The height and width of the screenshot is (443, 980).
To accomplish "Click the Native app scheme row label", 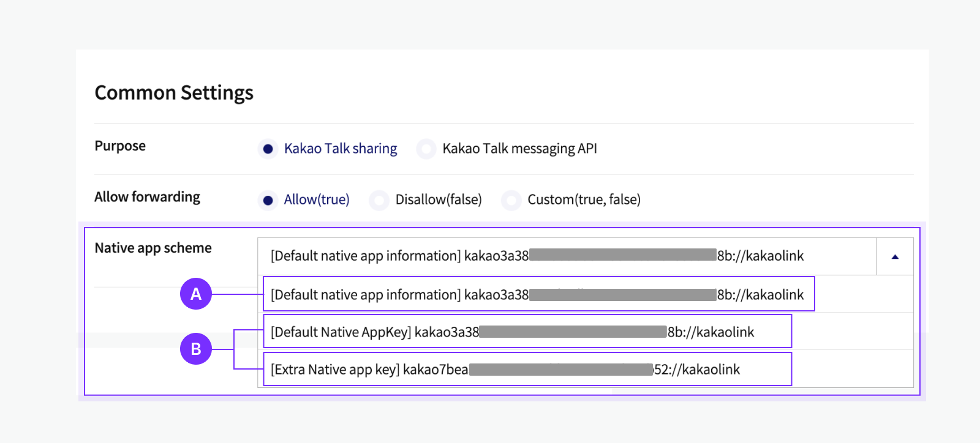I will tap(153, 248).
